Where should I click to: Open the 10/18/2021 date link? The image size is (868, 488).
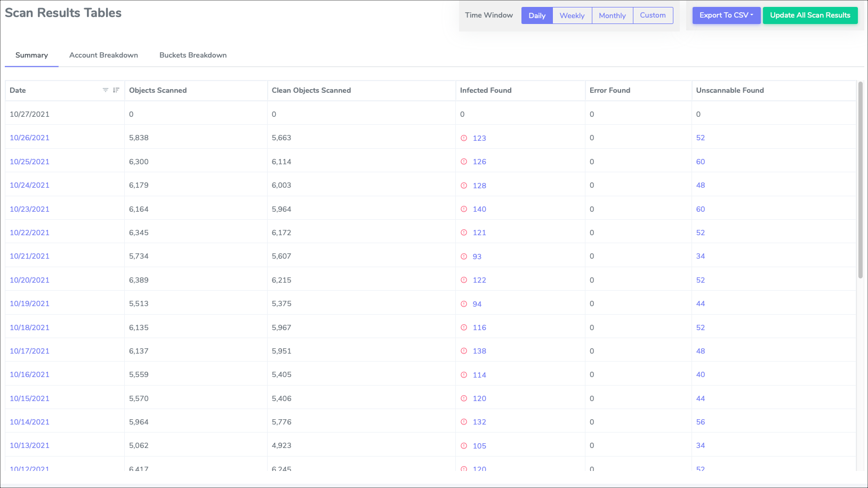(x=29, y=327)
